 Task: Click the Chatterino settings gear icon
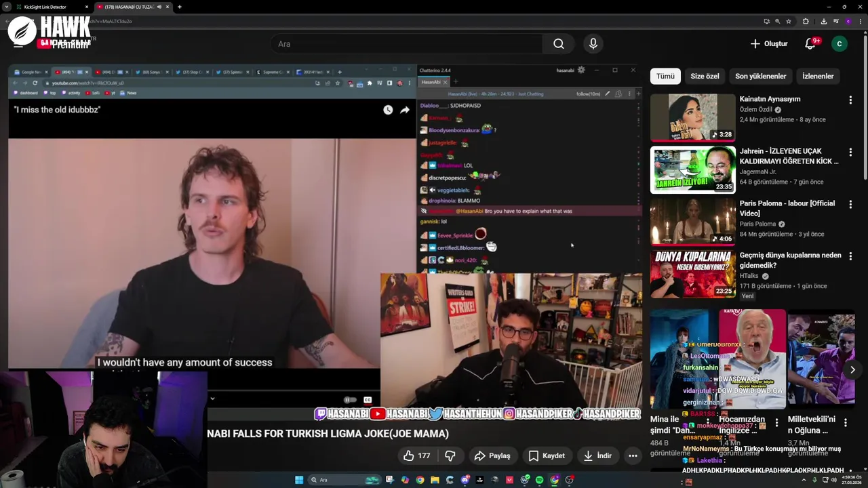pos(580,70)
